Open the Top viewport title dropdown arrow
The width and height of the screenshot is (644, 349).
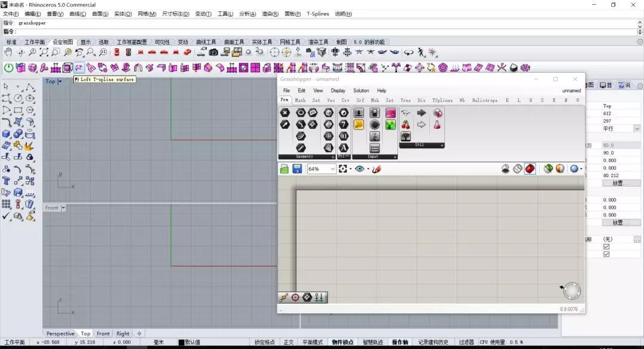(x=60, y=81)
